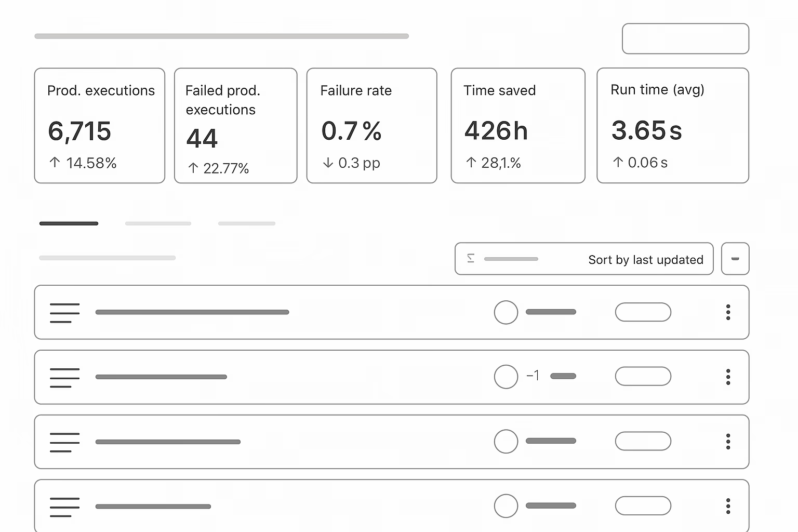Switch to the second tab below the stat cards
This screenshot has width=798, height=532.
point(158,223)
